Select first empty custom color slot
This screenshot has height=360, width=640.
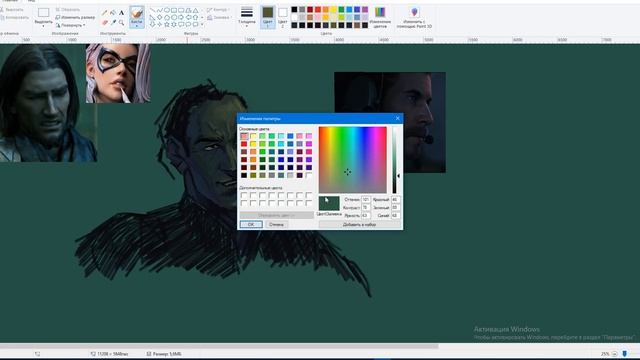(244, 195)
